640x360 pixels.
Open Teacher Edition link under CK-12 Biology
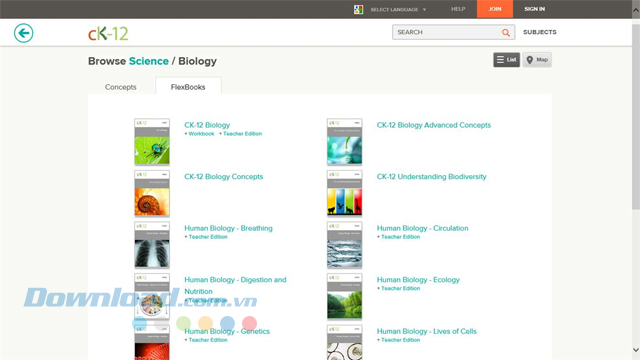(x=242, y=133)
